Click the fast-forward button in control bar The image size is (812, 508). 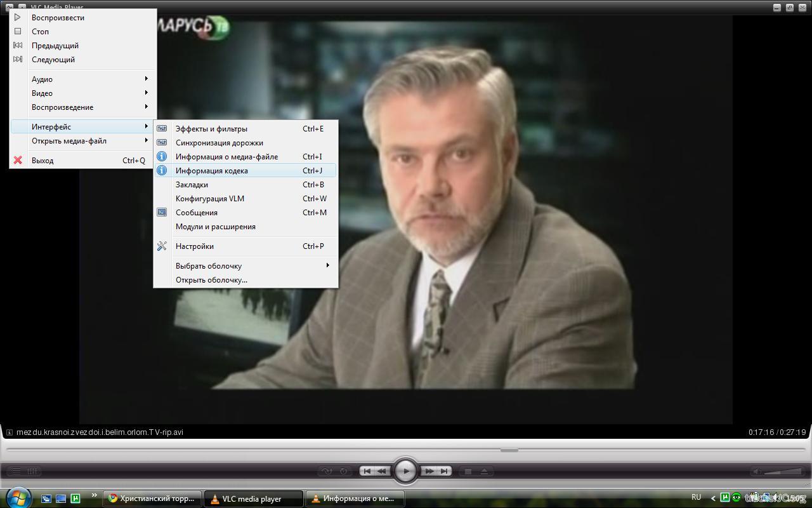(x=429, y=471)
